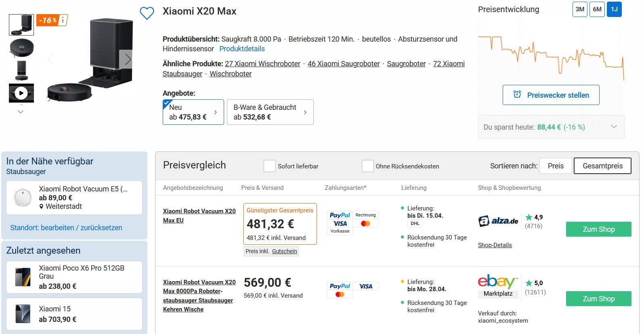Sort by Gesamtpreis
This screenshot has width=644, height=334.
tap(602, 166)
